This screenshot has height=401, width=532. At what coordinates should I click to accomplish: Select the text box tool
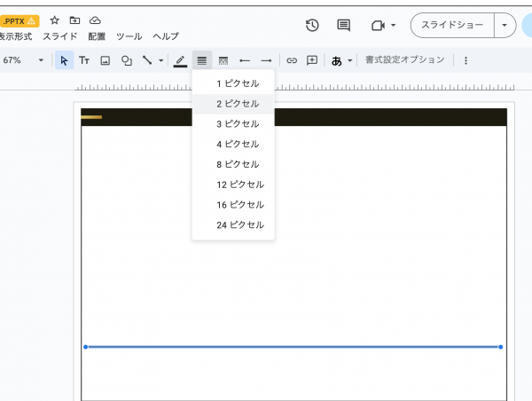[84, 60]
